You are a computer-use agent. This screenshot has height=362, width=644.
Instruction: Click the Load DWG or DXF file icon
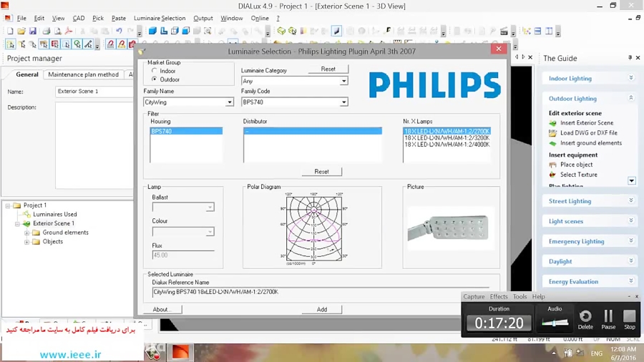[x=553, y=133]
